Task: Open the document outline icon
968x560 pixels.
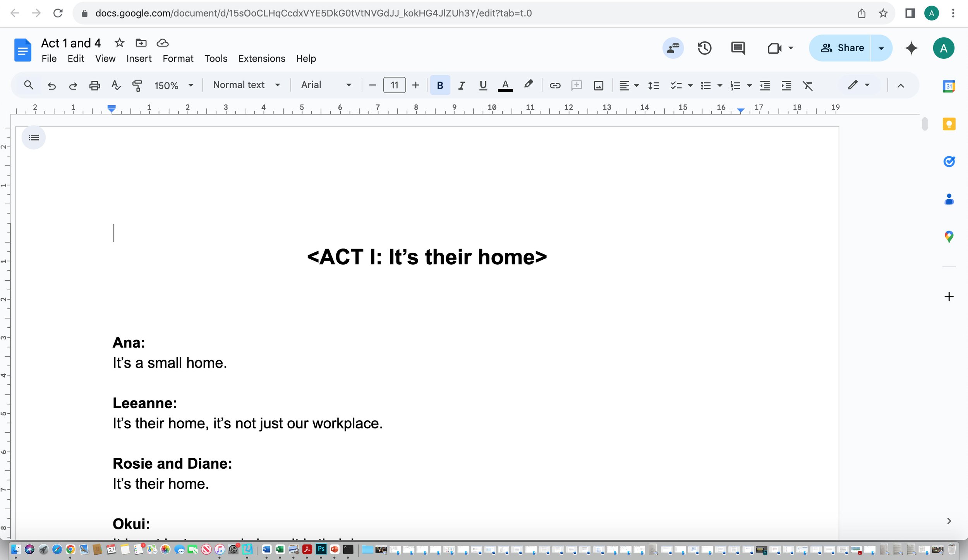Action: 34,137
